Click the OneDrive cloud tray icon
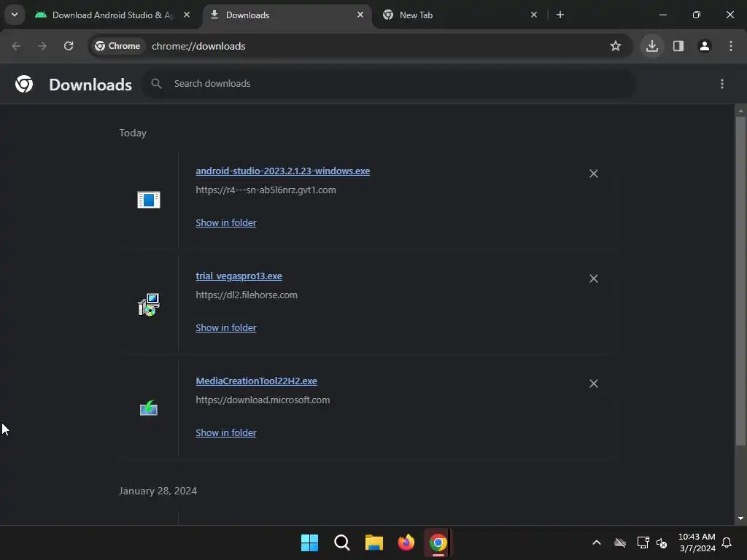 point(620,542)
